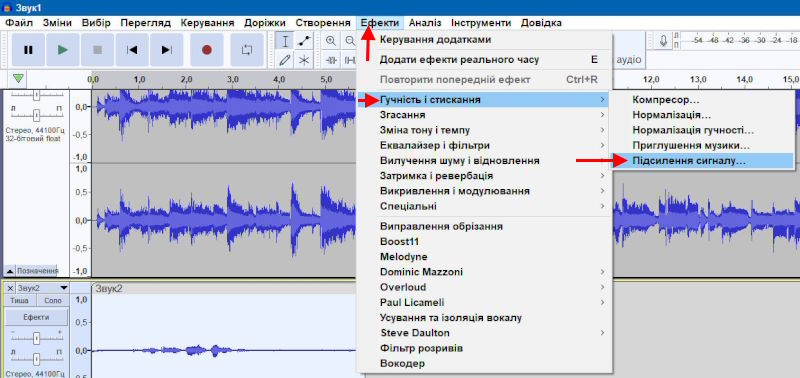Select the Selection (I-beam) tool
800x378 pixels.
pos(285,41)
